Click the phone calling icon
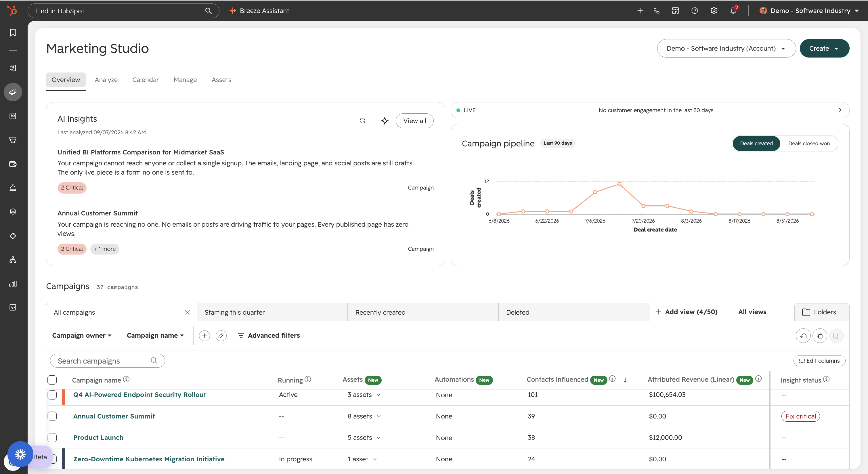The width and height of the screenshot is (868, 474). click(x=656, y=11)
